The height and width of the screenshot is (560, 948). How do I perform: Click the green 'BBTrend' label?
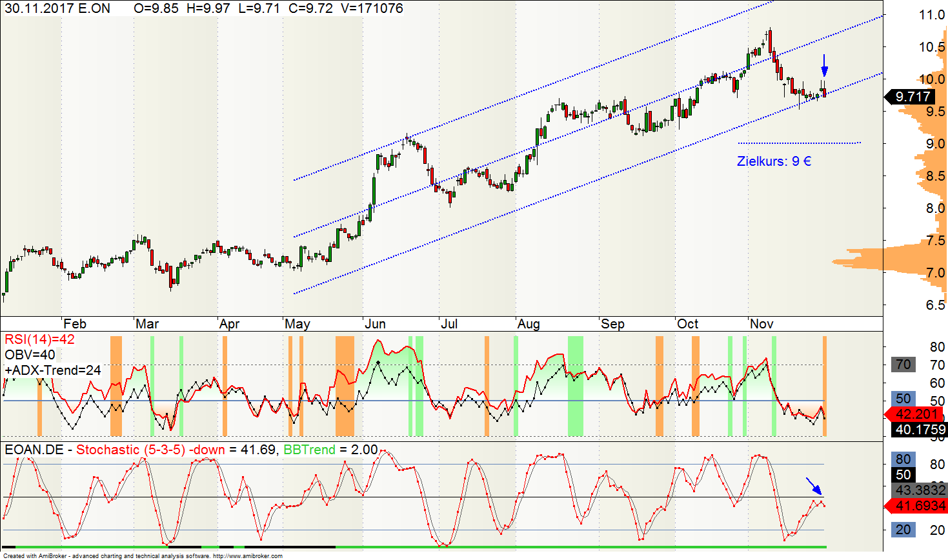coord(310,450)
